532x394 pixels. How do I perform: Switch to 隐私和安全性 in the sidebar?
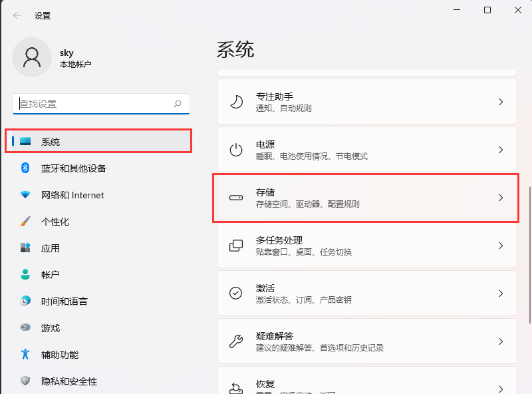pos(25,381)
